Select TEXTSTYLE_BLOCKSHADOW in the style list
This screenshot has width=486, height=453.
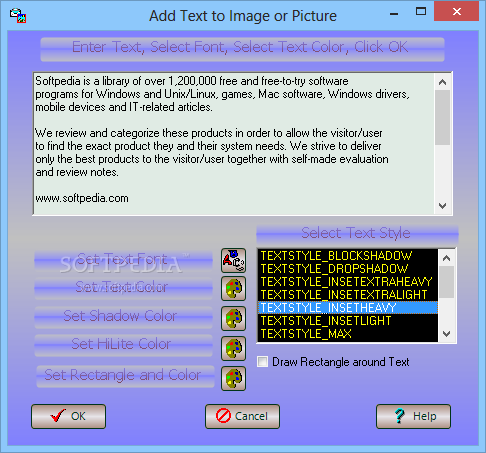pos(348,256)
